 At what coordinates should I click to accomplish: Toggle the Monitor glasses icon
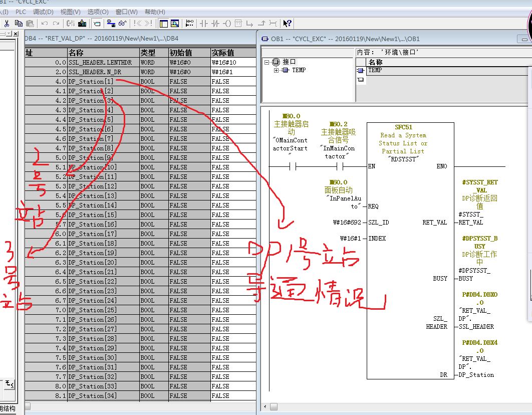tap(123, 24)
